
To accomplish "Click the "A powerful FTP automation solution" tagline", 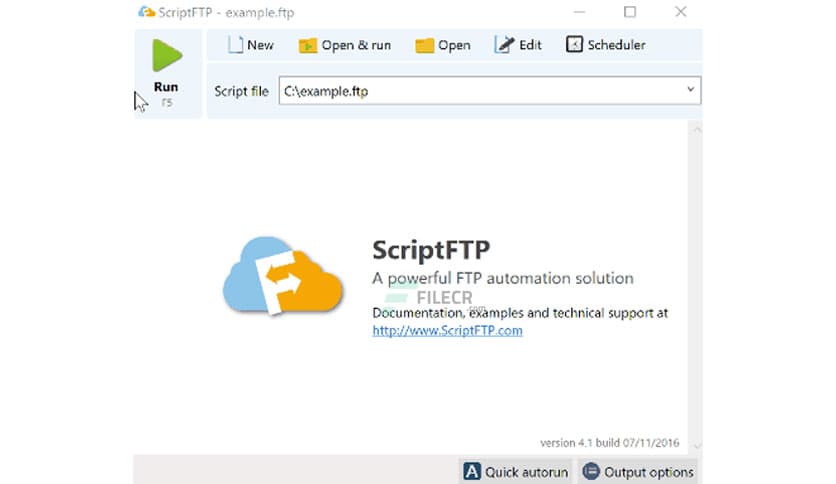I will (x=503, y=278).
